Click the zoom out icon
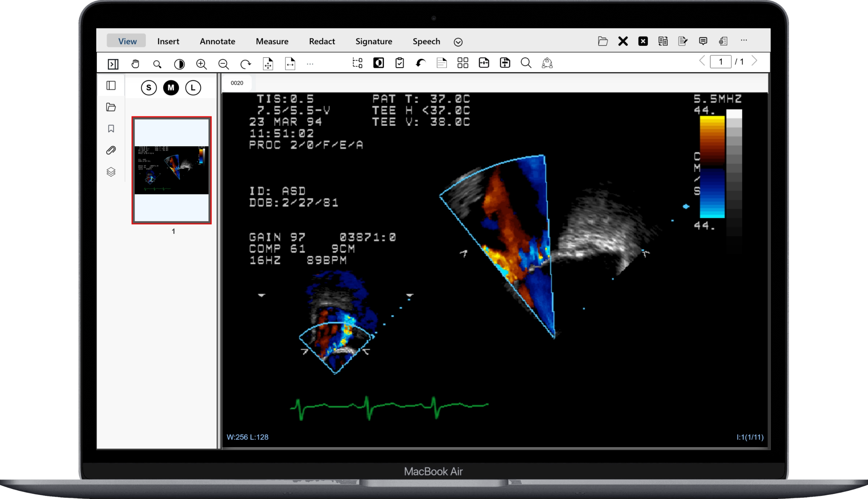This screenshot has width=868, height=499. point(223,64)
